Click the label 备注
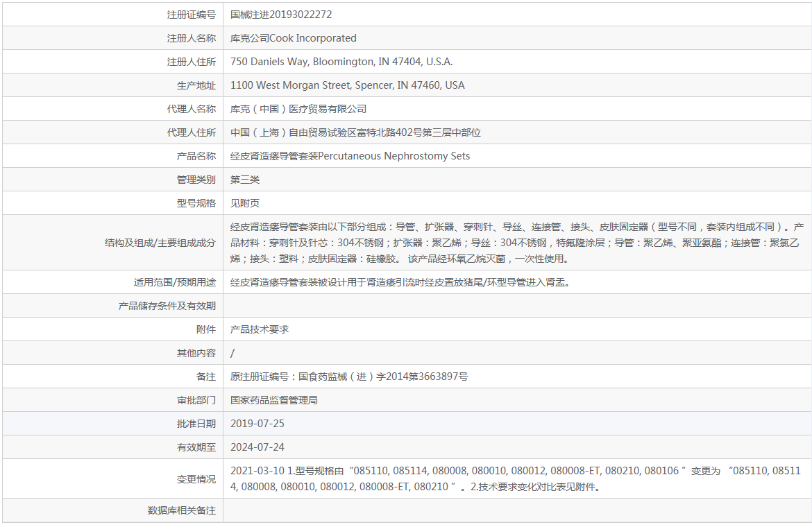This screenshot has height=527, width=812. click(x=206, y=377)
